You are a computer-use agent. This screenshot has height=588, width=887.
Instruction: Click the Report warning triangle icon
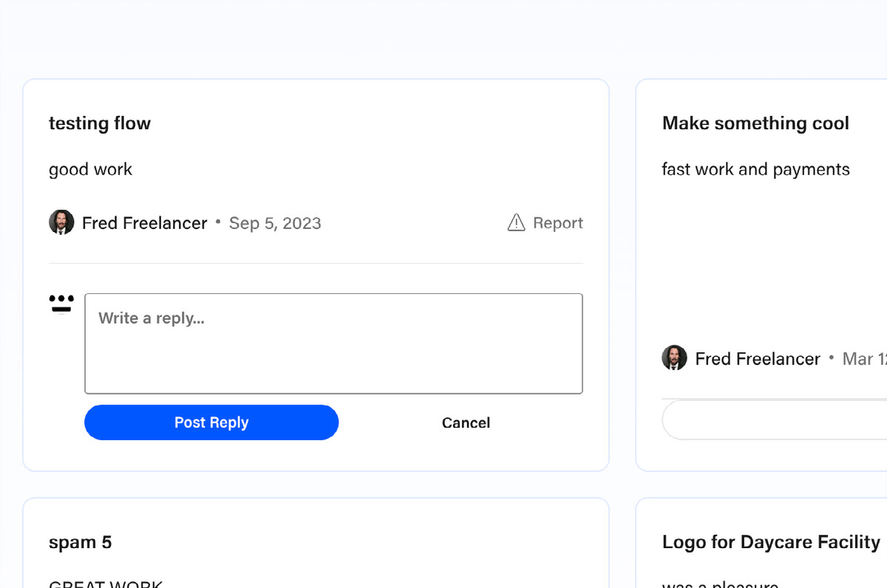(516, 222)
